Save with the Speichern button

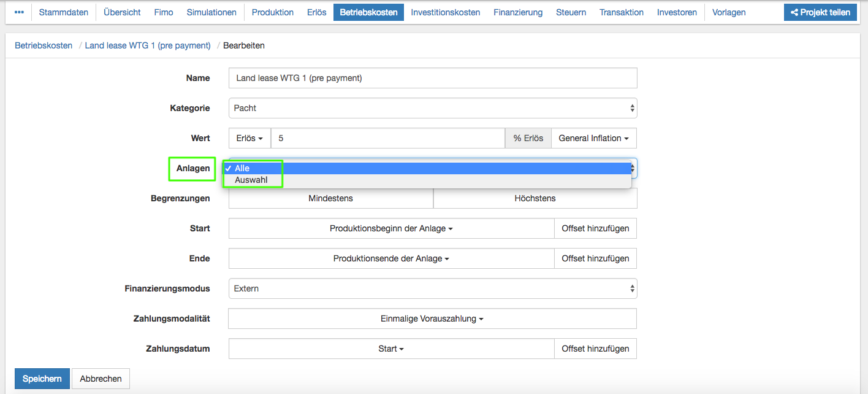tap(42, 379)
